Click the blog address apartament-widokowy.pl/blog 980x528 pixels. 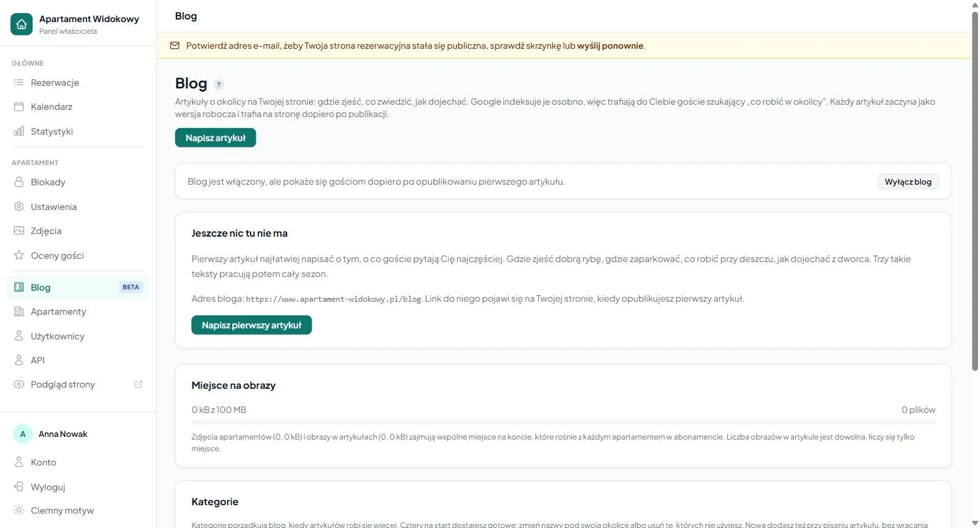pyautogui.click(x=334, y=299)
